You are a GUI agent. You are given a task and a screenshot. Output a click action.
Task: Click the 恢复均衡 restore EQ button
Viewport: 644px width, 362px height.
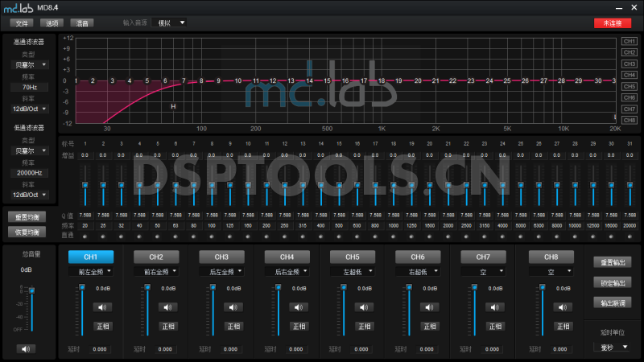tap(27, 232)
